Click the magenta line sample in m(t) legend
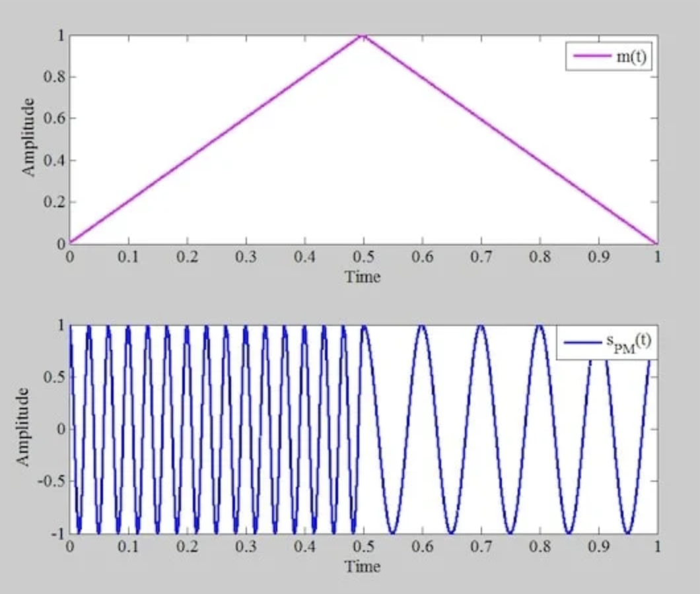700x594 pixels. click(x=592, y=56)
